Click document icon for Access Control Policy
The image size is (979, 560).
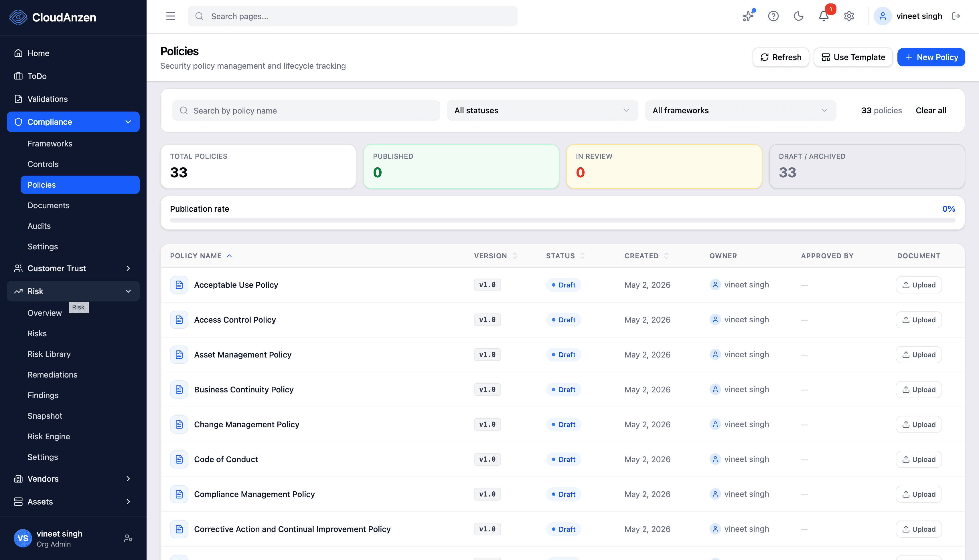pos(179,320)
